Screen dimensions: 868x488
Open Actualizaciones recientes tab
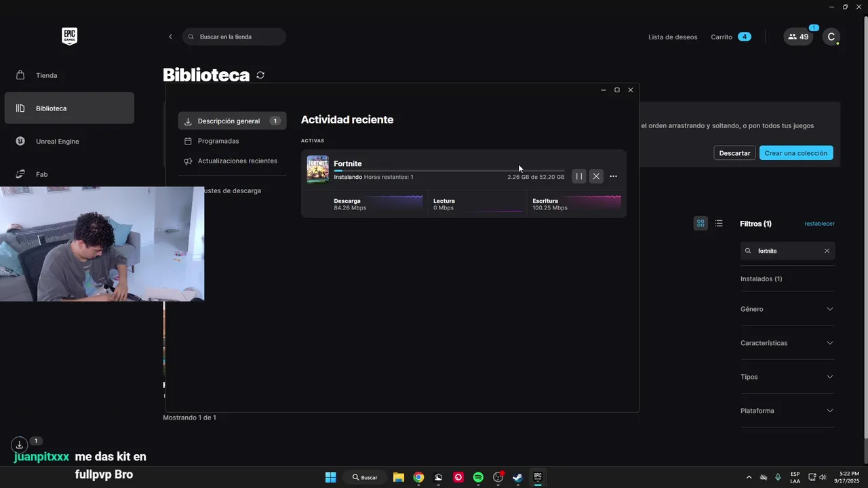click(x=232, y=161)
